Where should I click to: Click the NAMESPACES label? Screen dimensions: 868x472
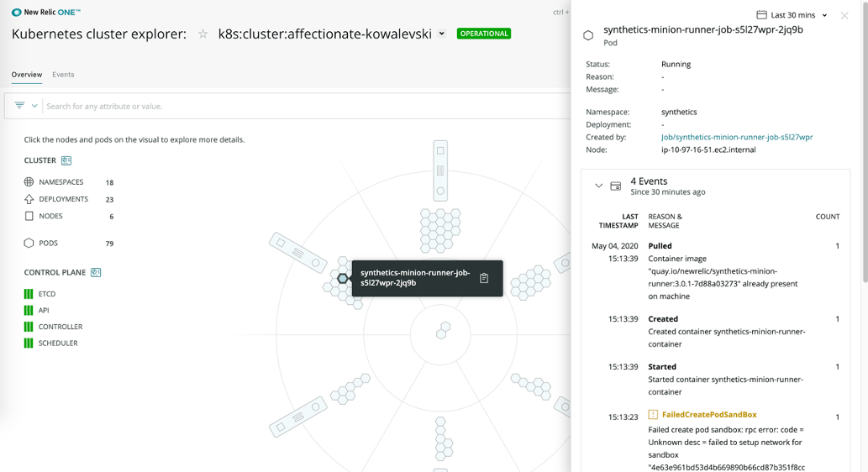[60, 182]
